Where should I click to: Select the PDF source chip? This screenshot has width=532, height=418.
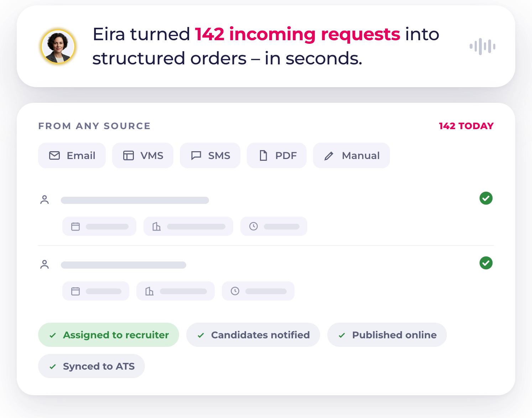tap(277, 155)
